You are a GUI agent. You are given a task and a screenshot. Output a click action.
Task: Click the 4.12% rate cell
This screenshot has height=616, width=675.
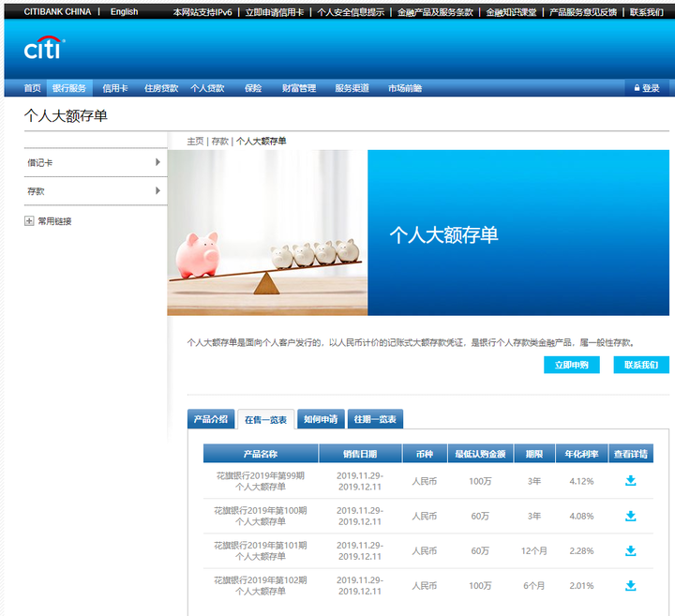click(x=581, y=481)
